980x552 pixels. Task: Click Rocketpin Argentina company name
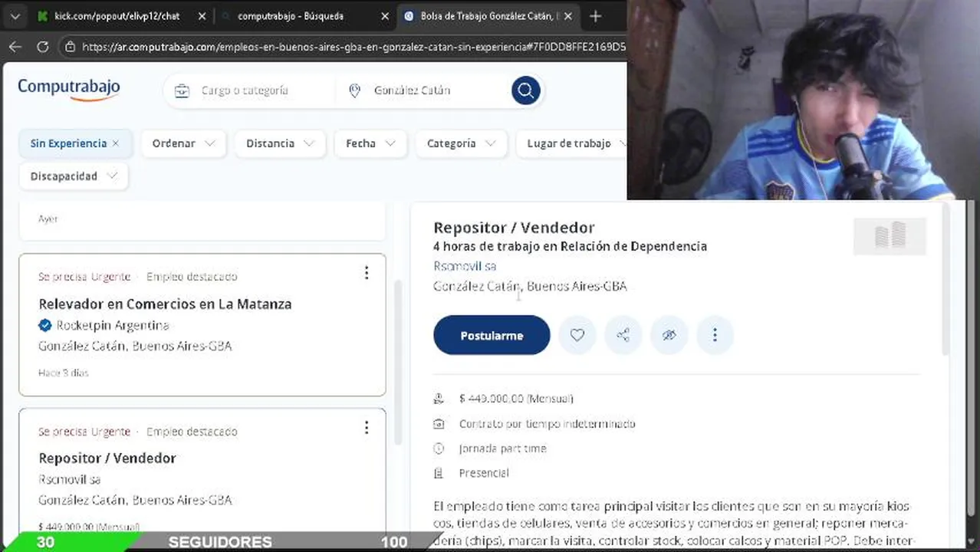pos(113,325)
